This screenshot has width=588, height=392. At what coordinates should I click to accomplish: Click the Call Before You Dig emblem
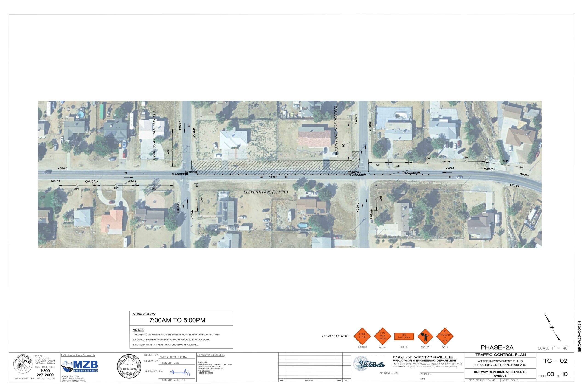(23, 364)
